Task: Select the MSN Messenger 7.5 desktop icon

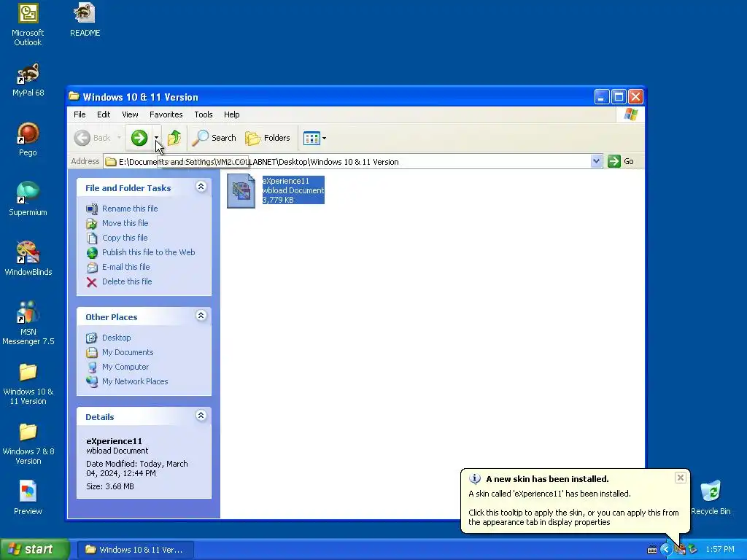Action: (28, 323)
